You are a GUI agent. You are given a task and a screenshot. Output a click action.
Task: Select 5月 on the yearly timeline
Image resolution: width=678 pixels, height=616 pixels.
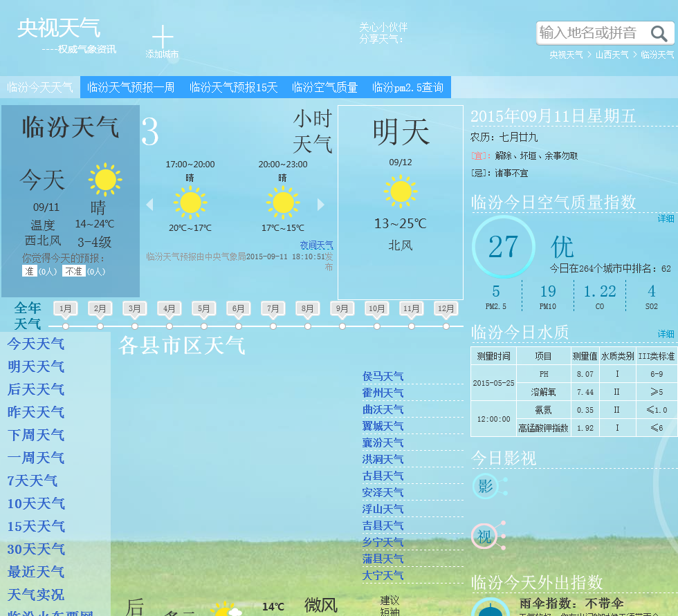203,308
